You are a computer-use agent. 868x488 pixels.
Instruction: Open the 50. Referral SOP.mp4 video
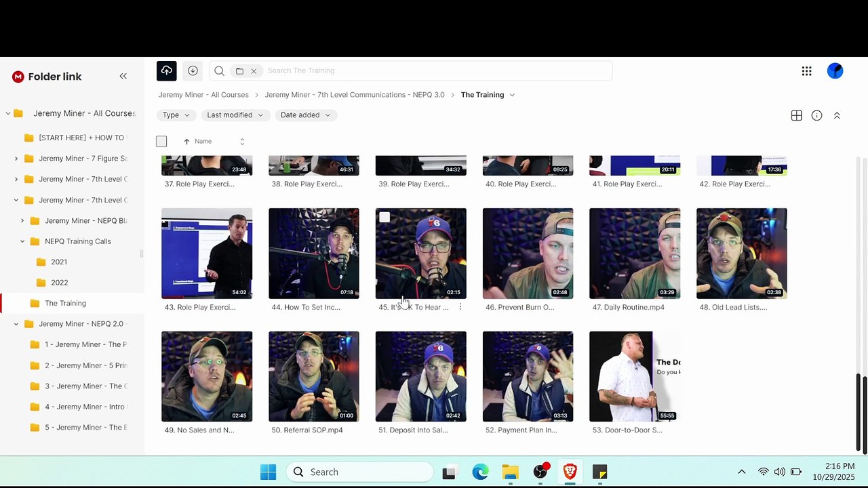coord(314,376)
